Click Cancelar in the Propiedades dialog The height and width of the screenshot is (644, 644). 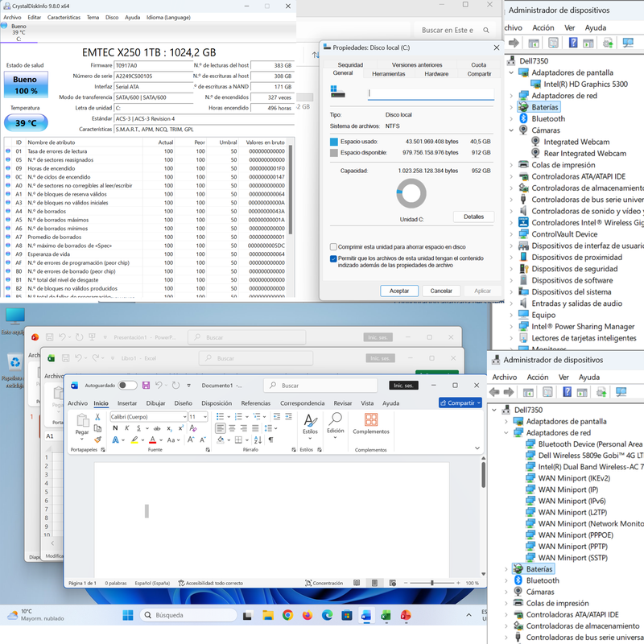pos(440,291)
